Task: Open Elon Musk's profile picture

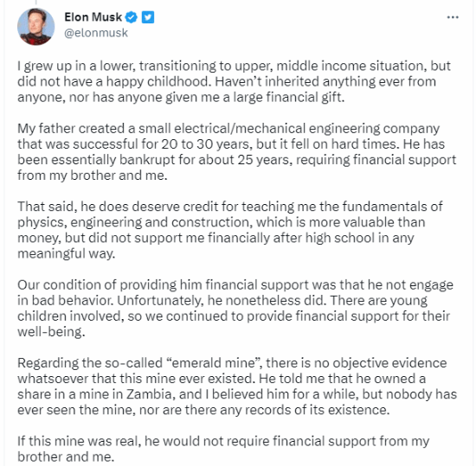Action: click(36, 27)
